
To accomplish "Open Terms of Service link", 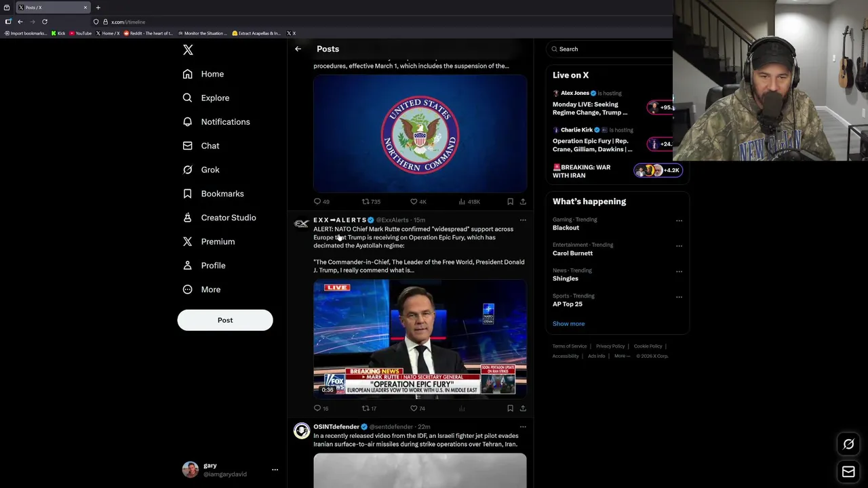I will pos(570,346).
